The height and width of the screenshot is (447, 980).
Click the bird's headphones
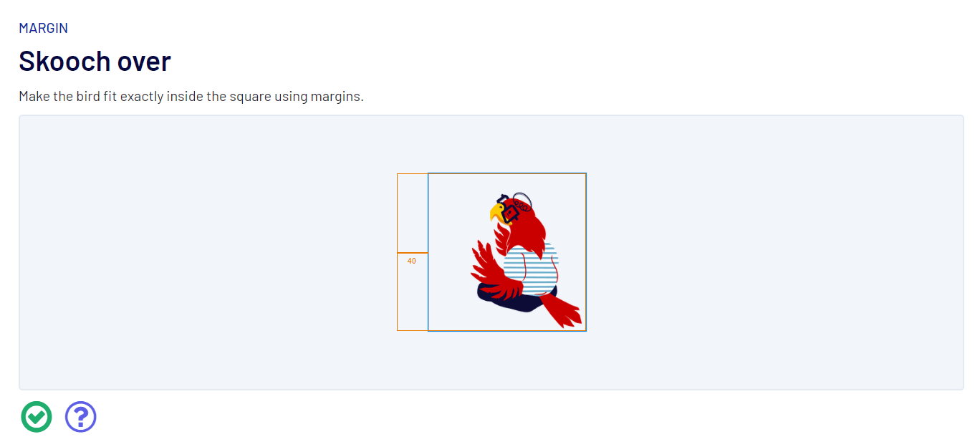pos(522,201)
